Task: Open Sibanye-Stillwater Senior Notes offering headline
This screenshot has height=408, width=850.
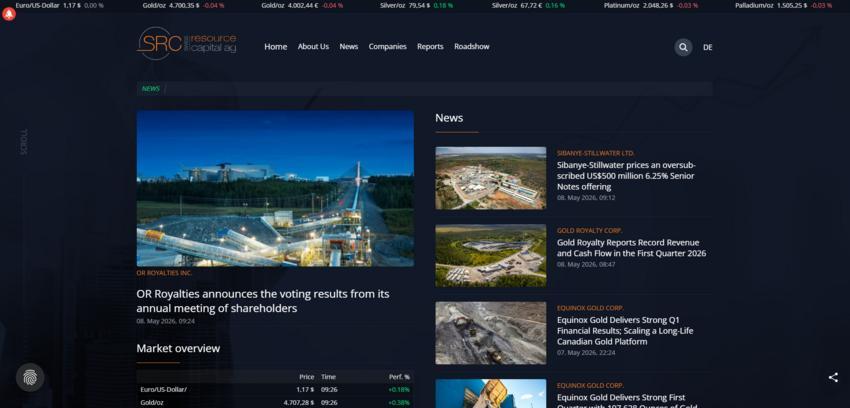Action: click(626, 176)
